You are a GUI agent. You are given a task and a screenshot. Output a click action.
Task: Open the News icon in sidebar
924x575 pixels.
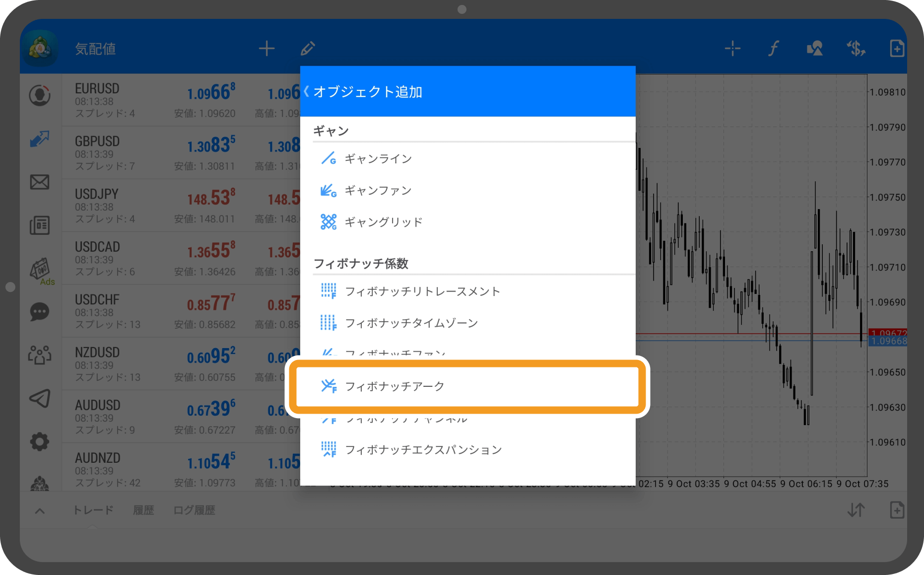click(x=40, y=225)
